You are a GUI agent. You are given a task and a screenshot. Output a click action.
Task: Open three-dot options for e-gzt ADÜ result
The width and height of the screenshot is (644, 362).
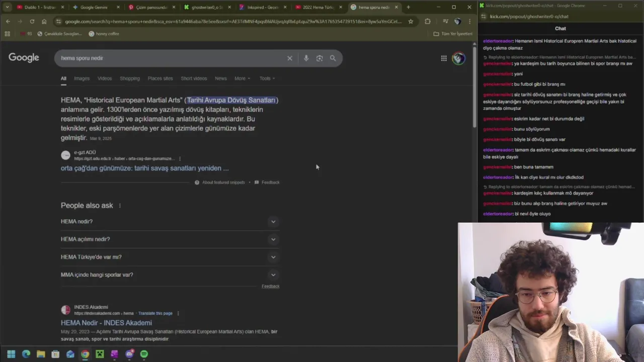180,158
